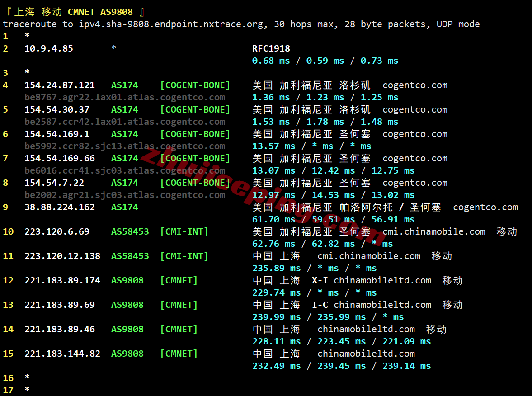Viewport: 532px width, 396px height.
Task: Click [CMNET] tag on hop 13 row
Action: pyautogui.click(x=179, y=305)
